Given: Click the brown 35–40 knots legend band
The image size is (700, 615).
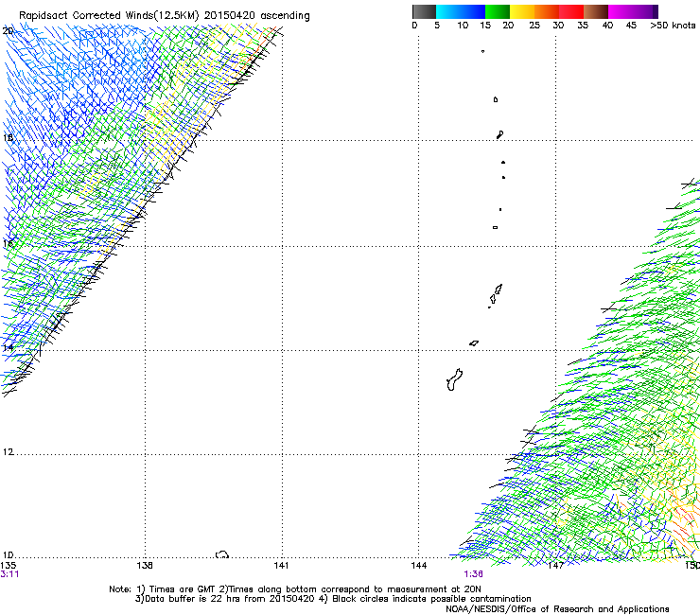Looking at the screenshot, I should point(596,11).
